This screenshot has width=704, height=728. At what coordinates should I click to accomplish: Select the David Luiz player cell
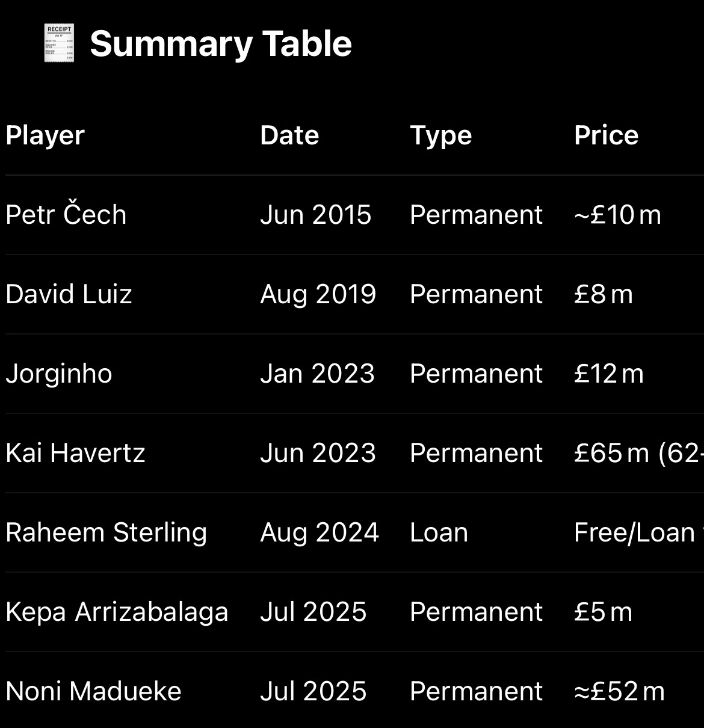click(x=69, y=294)
